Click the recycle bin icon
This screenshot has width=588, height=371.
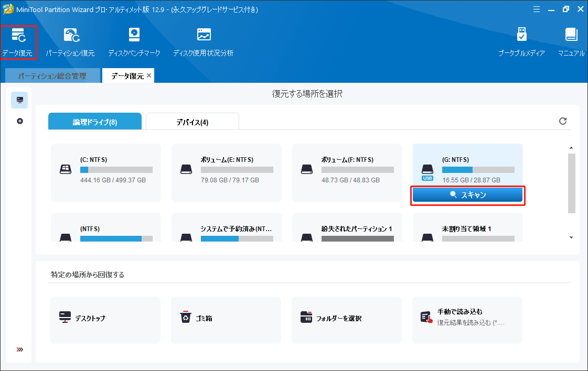coord(186,317)
